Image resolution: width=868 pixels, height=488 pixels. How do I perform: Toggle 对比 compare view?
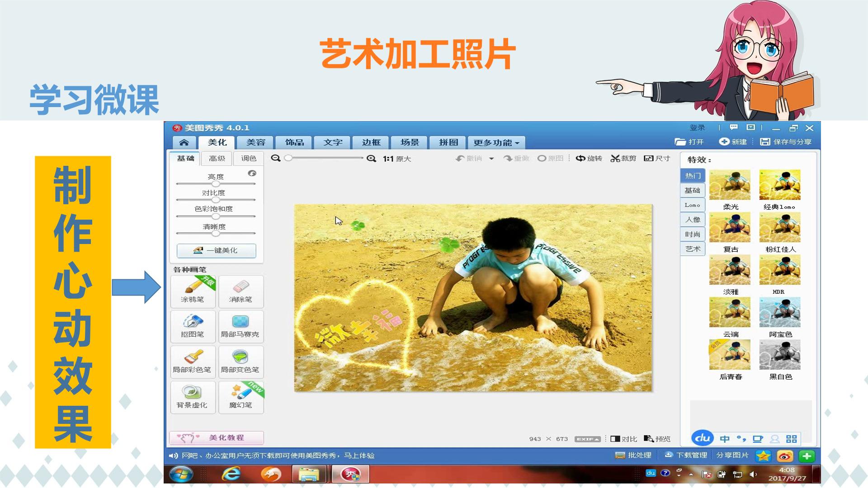[623, 439]
